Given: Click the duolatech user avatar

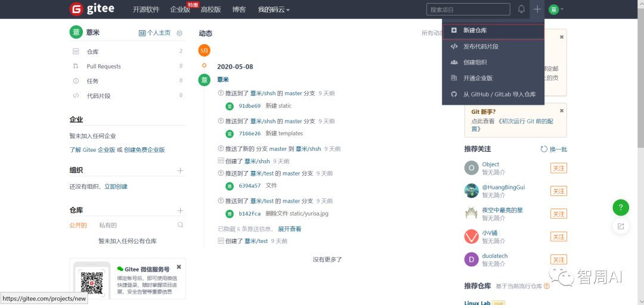Looking at the screenshot, I should 472,260.
